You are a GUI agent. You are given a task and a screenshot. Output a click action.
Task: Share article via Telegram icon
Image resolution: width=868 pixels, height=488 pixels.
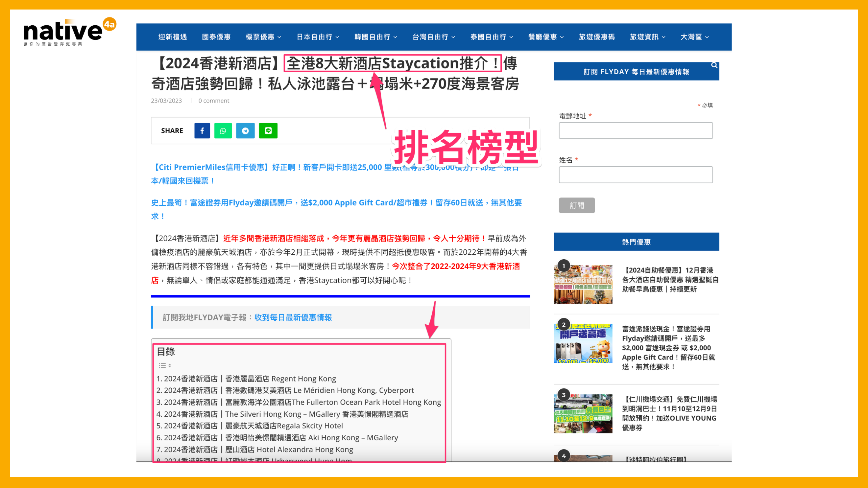[x=245, y=131]
